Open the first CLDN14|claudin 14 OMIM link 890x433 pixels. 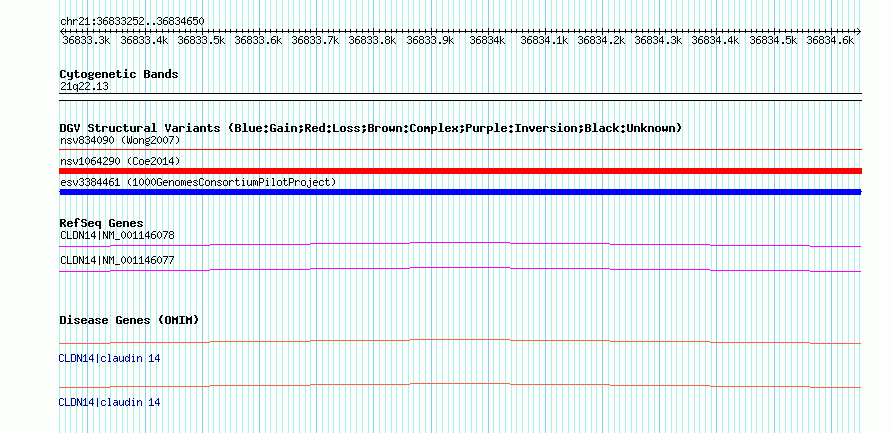110,359
